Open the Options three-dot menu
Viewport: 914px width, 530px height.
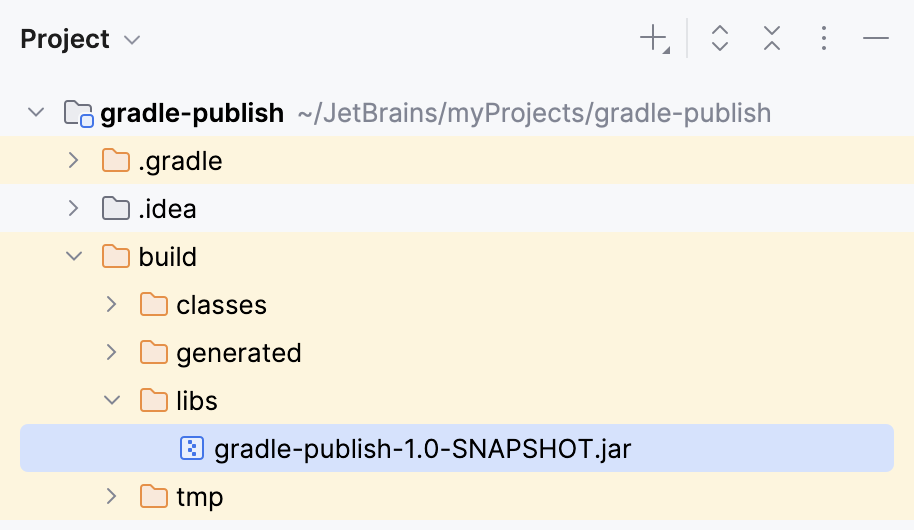tap(824, 39)
